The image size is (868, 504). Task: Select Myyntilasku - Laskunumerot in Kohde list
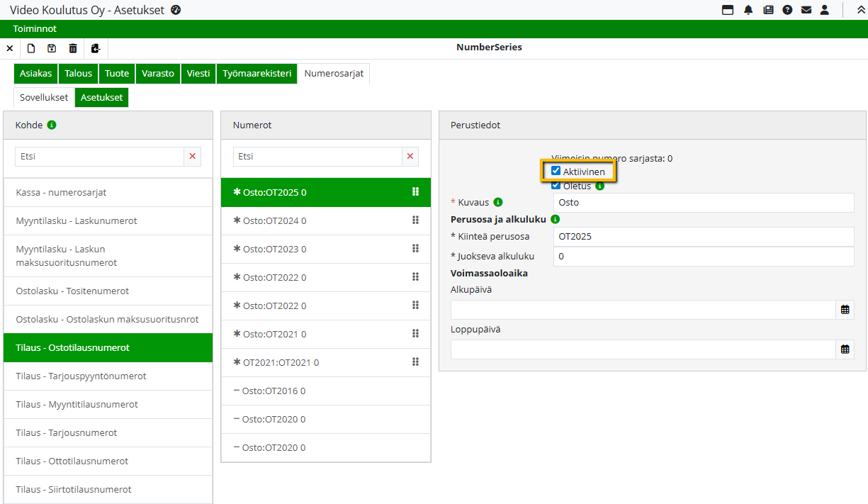click(77, 221)
